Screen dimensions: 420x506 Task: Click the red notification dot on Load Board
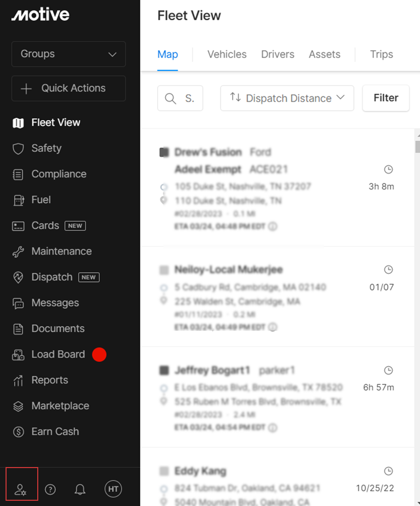[99, 355]
